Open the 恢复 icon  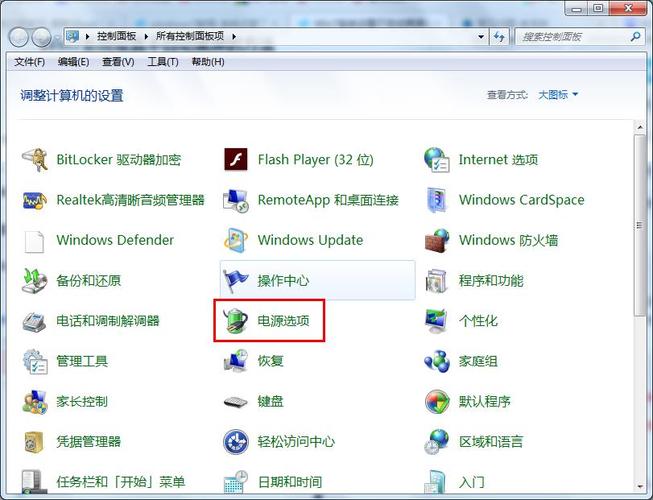click(x=236, y=361)
